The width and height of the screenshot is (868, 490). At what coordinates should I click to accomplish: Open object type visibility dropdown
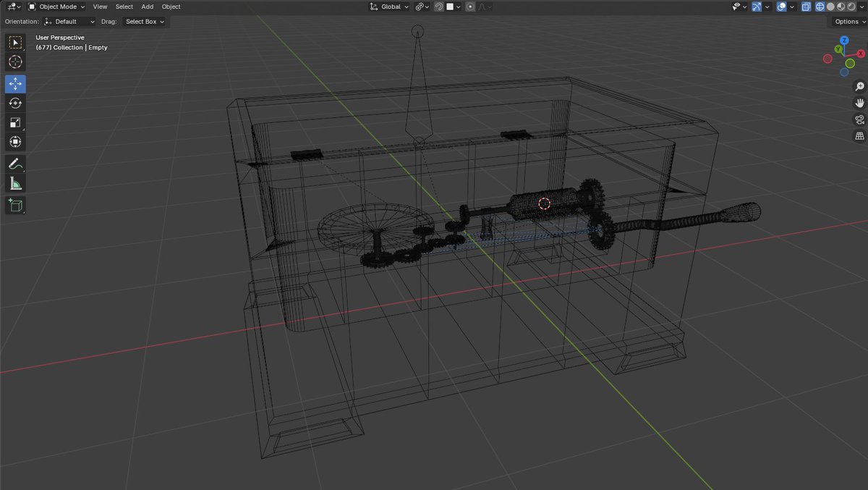click(x=739, y=7)
